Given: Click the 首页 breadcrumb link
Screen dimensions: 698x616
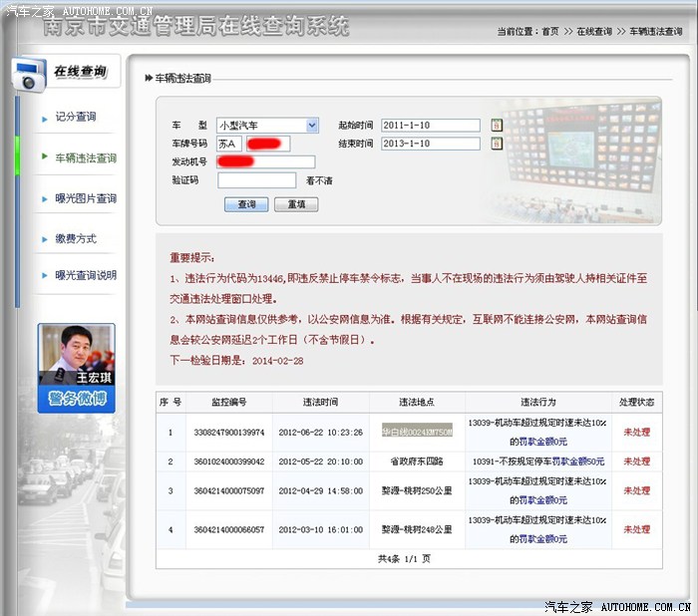Looking at the screenshot, I should coord(550,32).
